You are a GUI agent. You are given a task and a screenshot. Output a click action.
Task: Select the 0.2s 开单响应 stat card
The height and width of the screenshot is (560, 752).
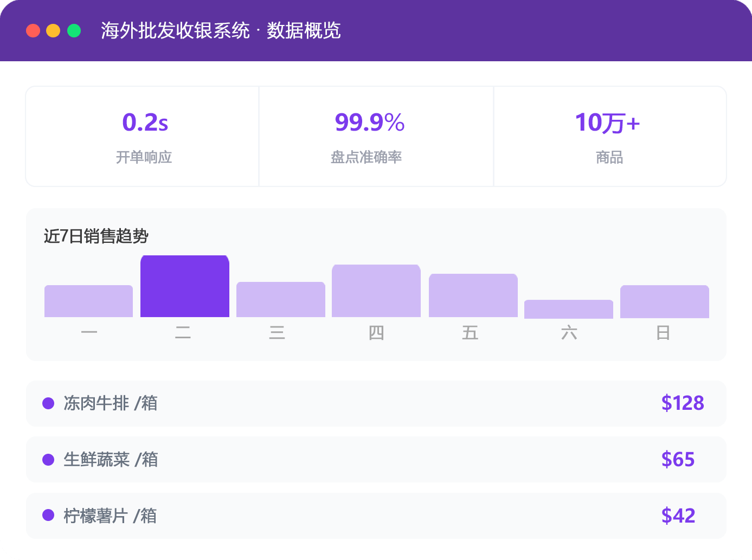(143, 136)
